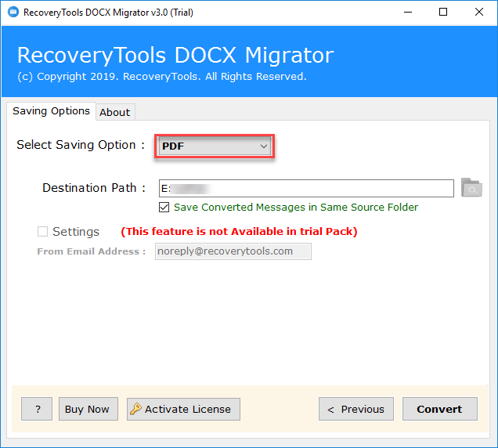The width and height of the screenshot is (498, 448).
Task: Click the folder browse icon beside Destination Path
Action: [471, 188]
